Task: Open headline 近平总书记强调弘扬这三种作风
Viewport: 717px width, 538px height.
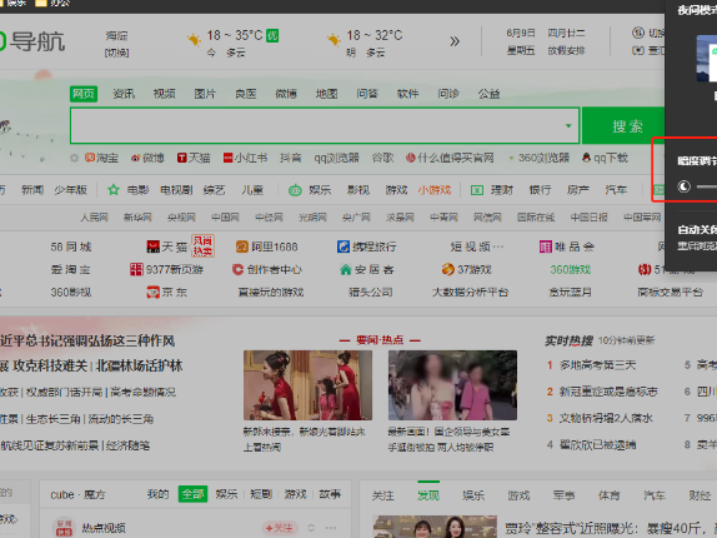Action: [87, 341]
